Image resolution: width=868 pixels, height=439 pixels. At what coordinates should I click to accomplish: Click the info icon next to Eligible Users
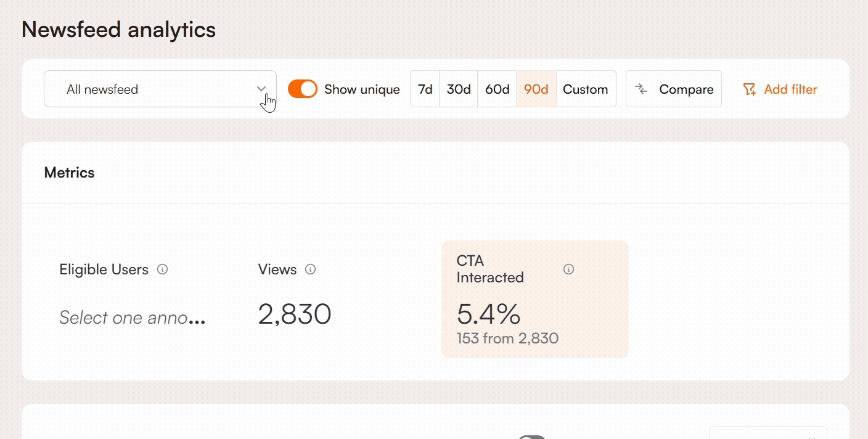(x=163, y=269)
